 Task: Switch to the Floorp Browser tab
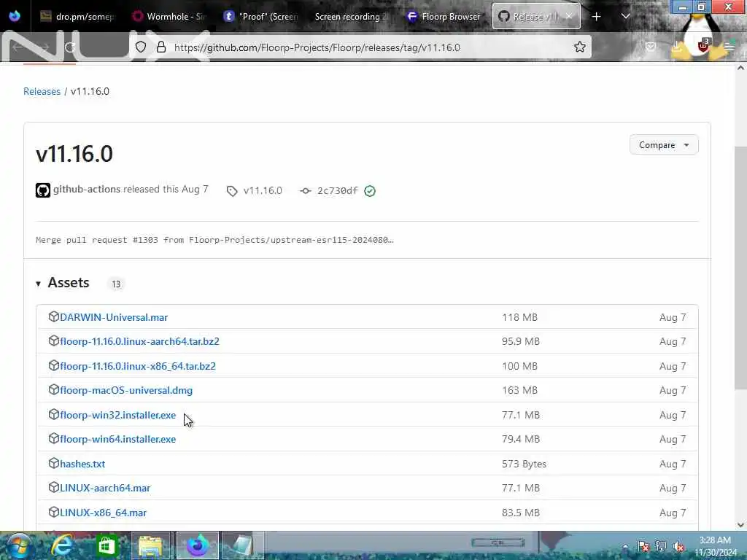pos(444,16)
